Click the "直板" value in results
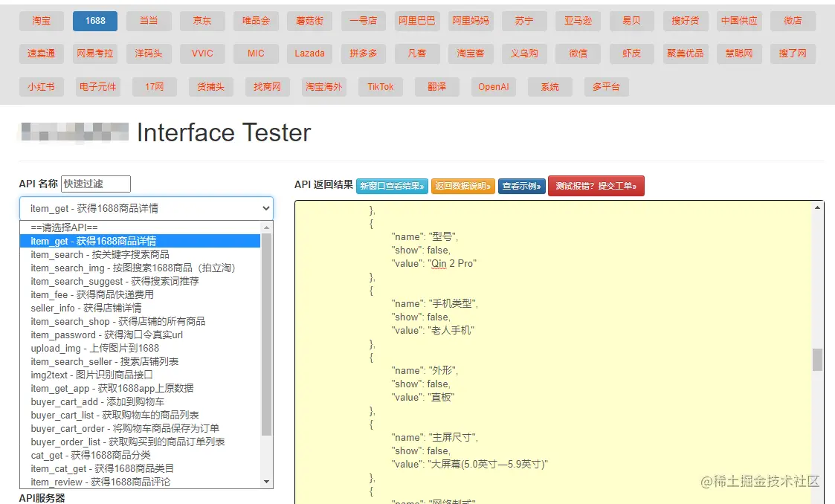Screen dimensions: 835x504 pyautogui.click(x=442, y=398)
